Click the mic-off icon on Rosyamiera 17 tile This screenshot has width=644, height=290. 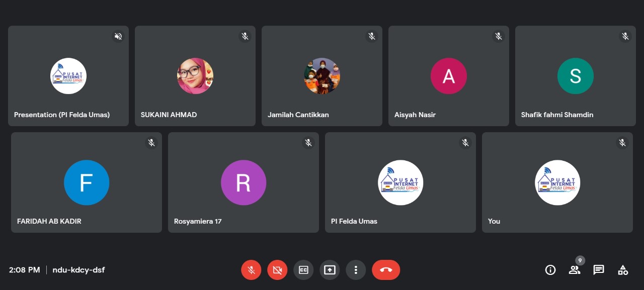(308, 143)
